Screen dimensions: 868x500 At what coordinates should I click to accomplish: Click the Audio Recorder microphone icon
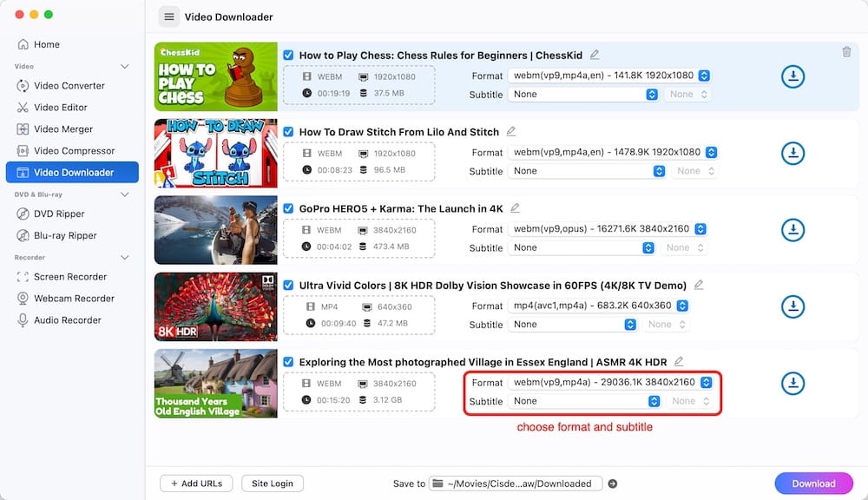pos(23,320)
